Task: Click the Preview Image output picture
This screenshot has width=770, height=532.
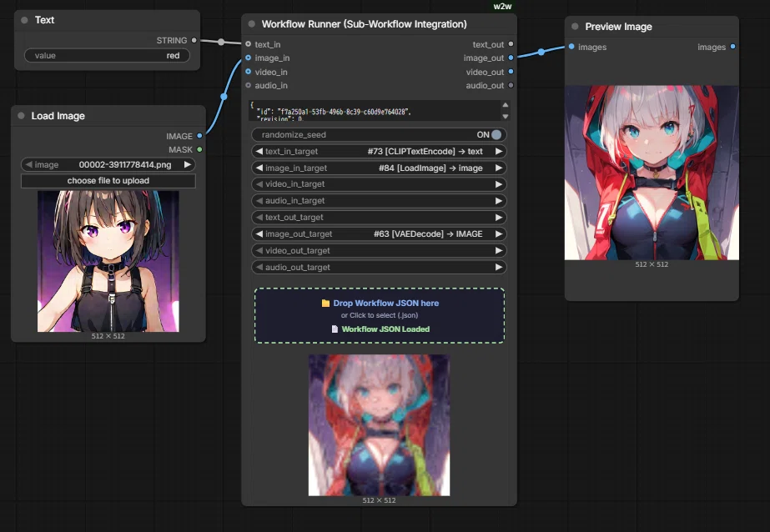Action: click(x=652, y=173)
